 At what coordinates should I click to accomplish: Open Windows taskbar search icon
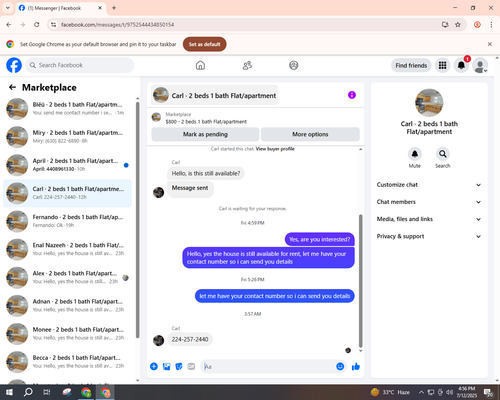coord(28,392)
